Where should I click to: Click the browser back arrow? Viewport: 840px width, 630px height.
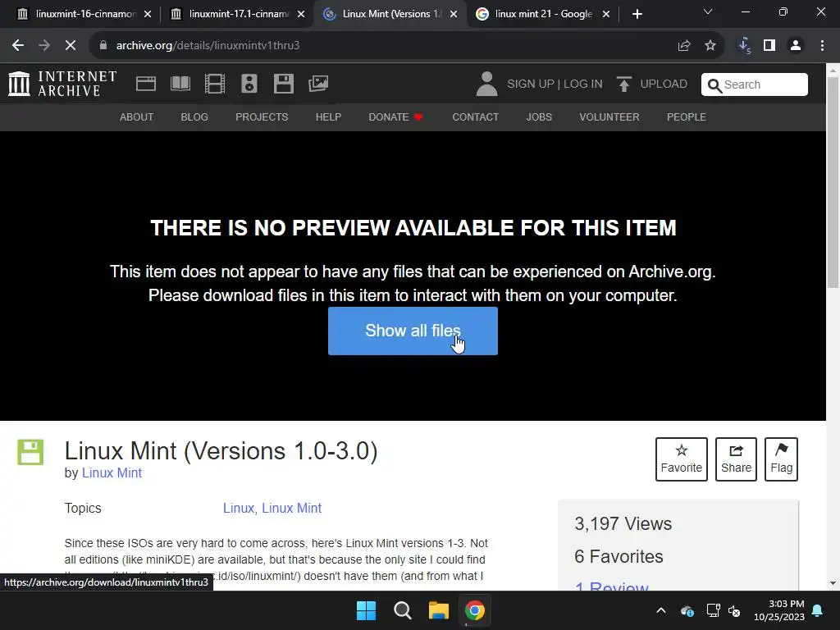[x=18, y=46]
